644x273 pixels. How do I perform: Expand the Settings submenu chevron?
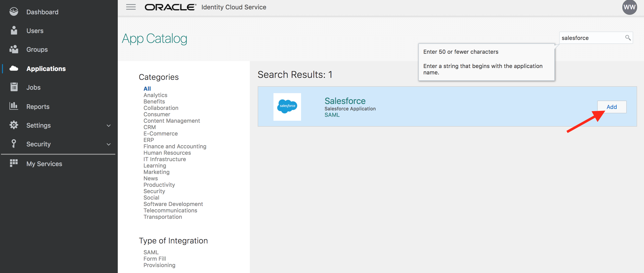coord(108,125)
